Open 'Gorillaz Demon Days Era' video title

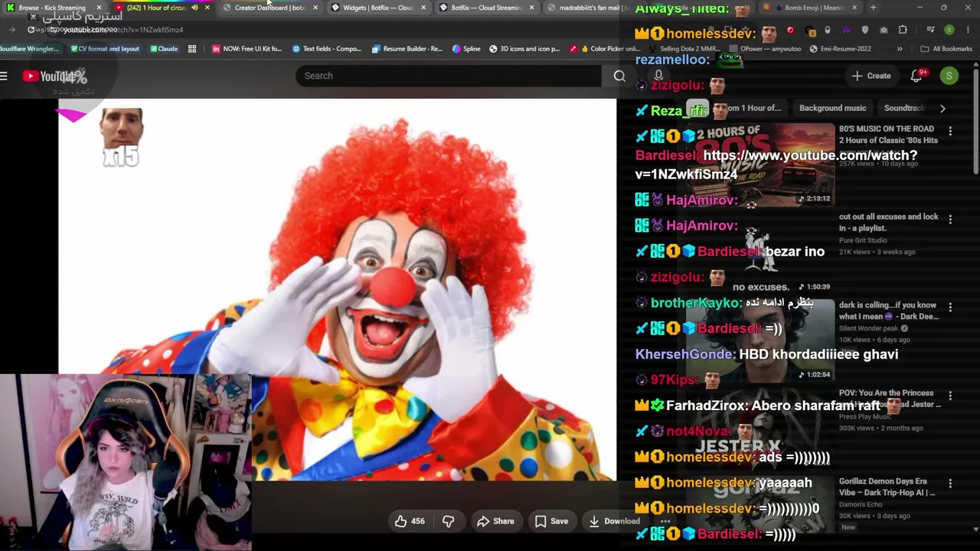tap(887, 487)
